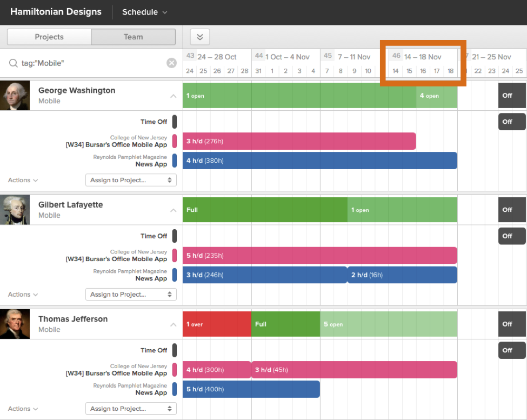The height and width of the screenshot is (420, 527).
Task: Select Thomas Jefferson's red 1 over bar
Action: pyautogui.click(x=217, y=324)
